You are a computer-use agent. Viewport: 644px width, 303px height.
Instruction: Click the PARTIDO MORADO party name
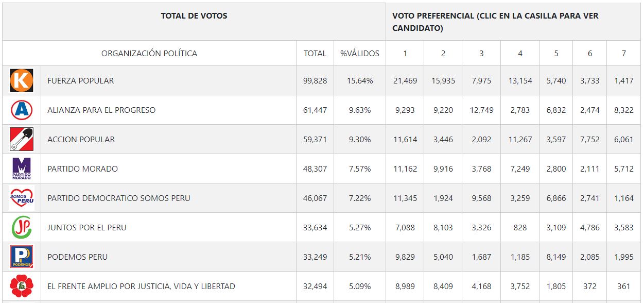[x=83, y=169]
